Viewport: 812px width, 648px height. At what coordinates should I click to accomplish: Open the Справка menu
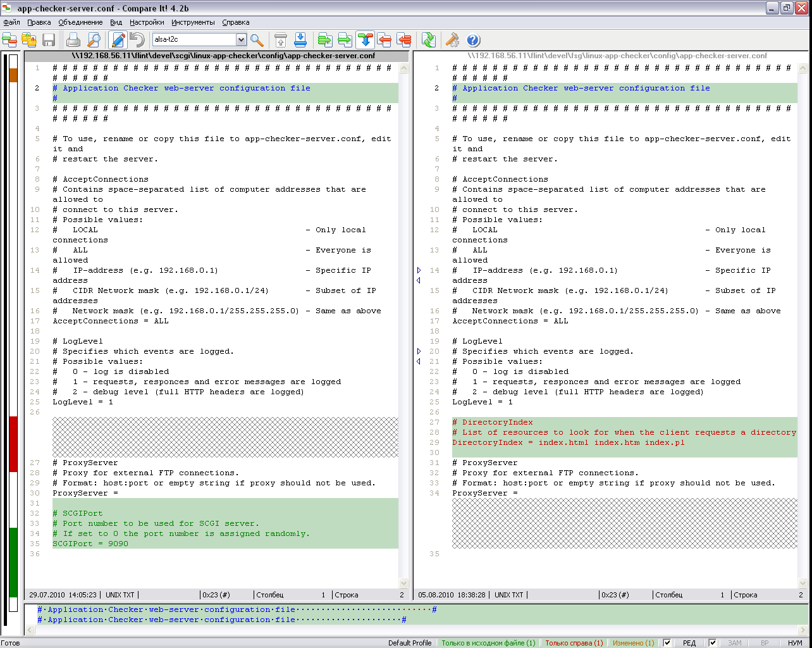236,22
